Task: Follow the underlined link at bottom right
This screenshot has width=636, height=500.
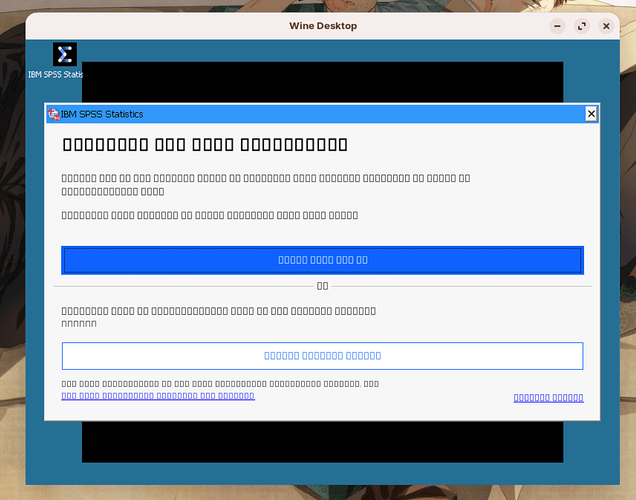Action: [x=548, y=398]
